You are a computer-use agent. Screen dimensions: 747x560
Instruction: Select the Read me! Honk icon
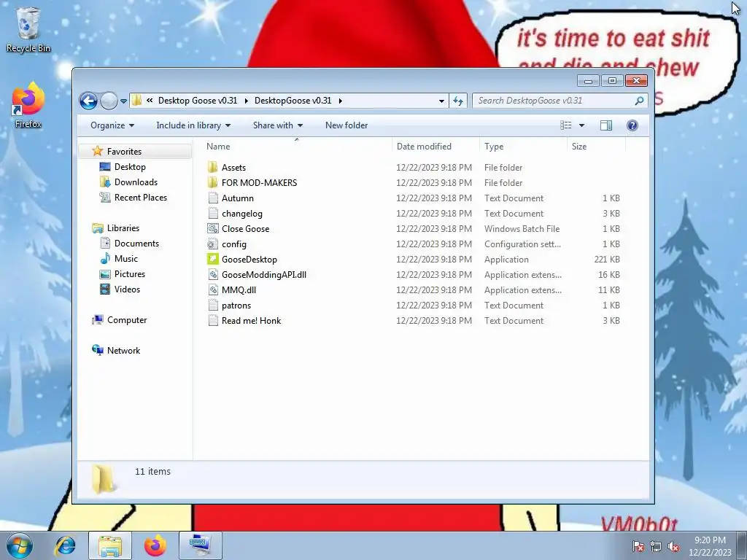point(213,321)
